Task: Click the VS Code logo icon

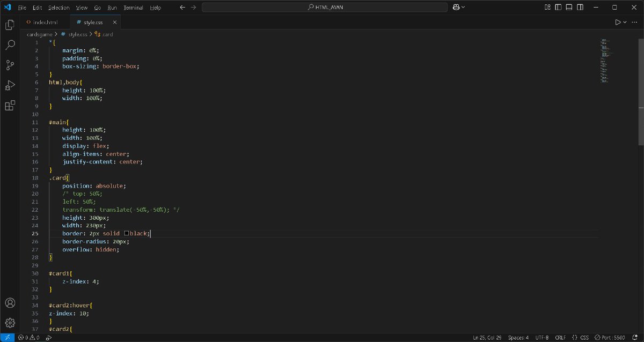Action: [x=8, y=8]
